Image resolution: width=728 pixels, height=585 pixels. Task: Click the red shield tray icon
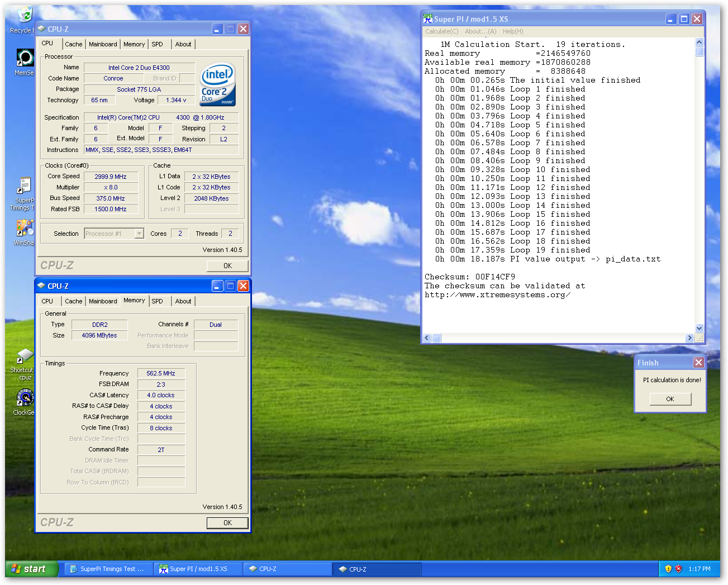click(679, 569)
